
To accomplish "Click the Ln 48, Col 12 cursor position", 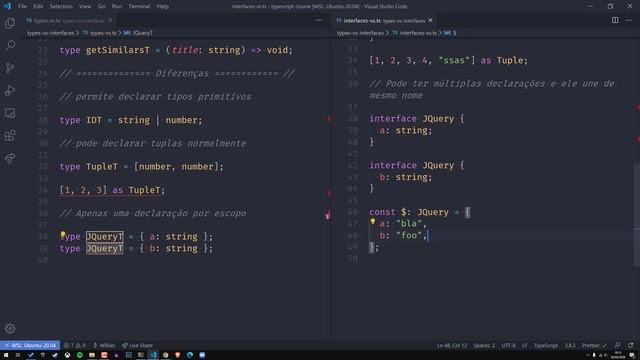I will tap(452, 345).
